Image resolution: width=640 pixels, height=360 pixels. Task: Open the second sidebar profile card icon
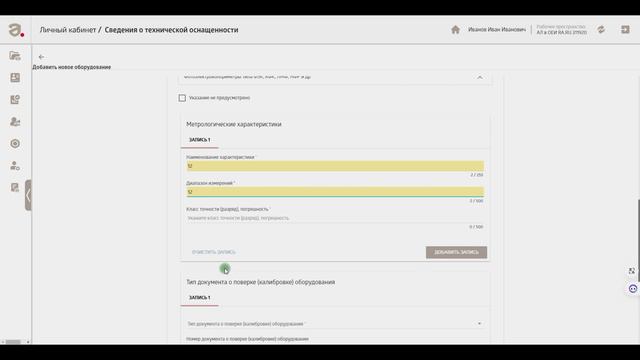15,78
